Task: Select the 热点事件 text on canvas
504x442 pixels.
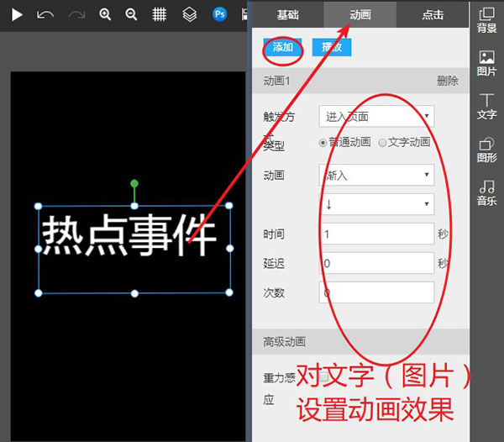Action: pyautogui.click(x=129, y=235)
